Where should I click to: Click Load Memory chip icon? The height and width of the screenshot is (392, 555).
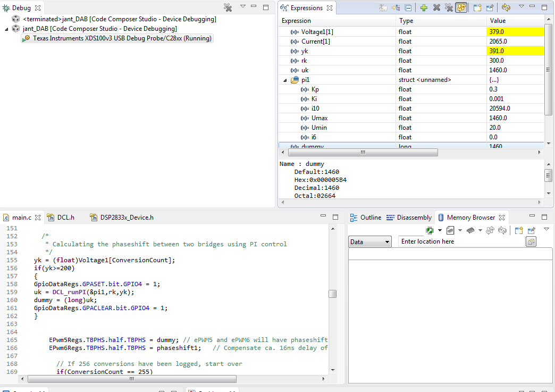(x=470, y=230)
